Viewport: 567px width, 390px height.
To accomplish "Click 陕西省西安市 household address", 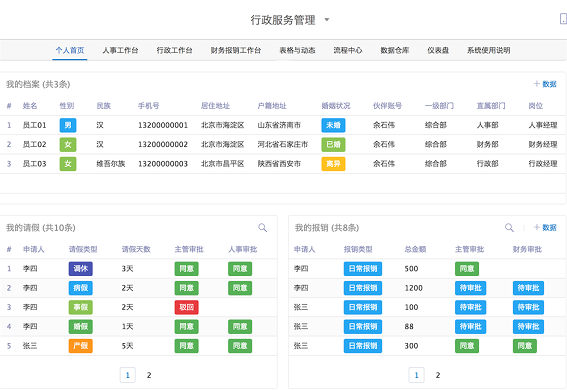I will point(279,164).
